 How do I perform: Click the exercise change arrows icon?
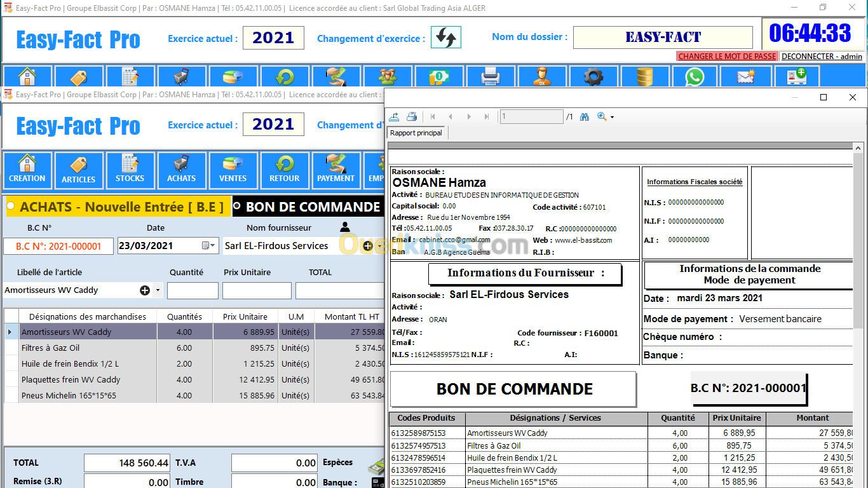pos(445,37)
